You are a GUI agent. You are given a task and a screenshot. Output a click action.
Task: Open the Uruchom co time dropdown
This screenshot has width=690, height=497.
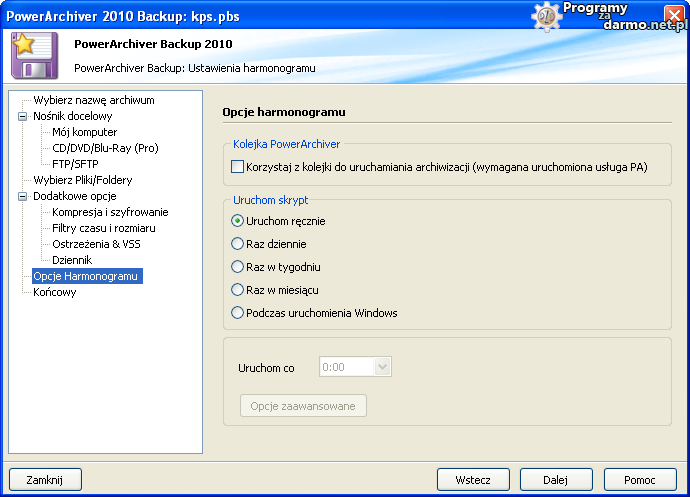click(x=382, y=367)
